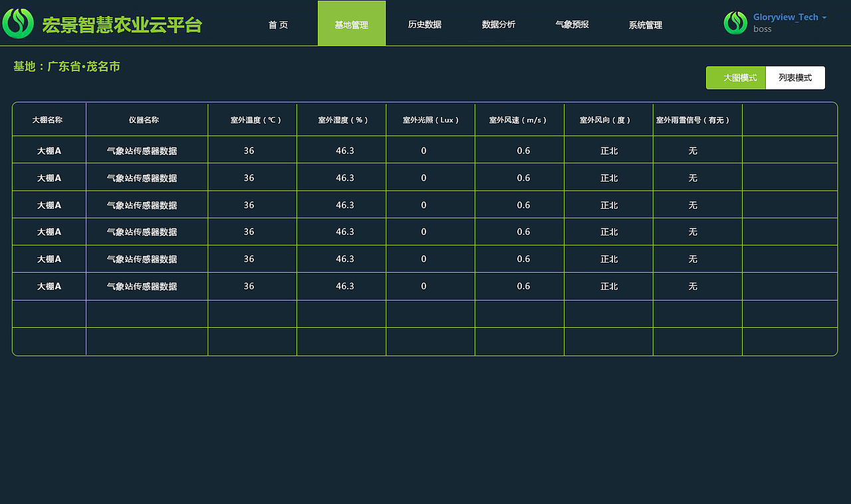Go to the 首页 home page
Viewport: 851px width, 504px height.
(x=278, y=25)
